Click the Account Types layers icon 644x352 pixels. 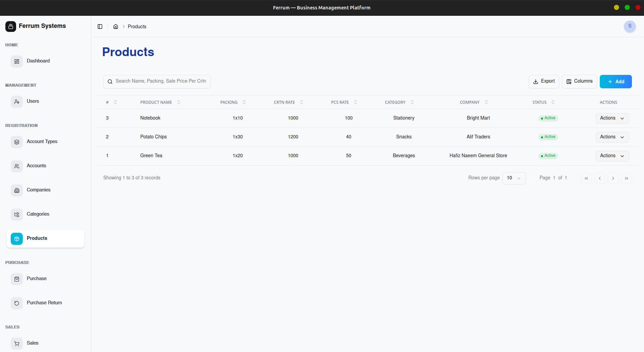click(17, 142)
